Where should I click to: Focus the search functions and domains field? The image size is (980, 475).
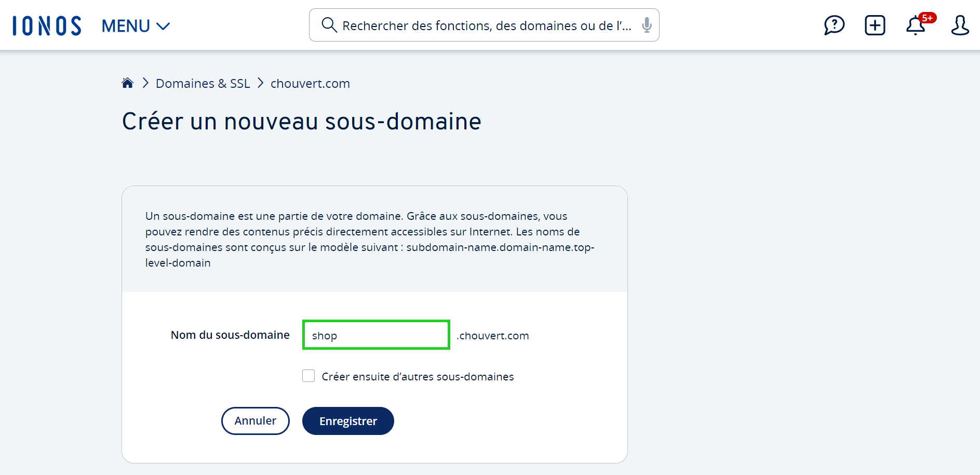[484, 25]
